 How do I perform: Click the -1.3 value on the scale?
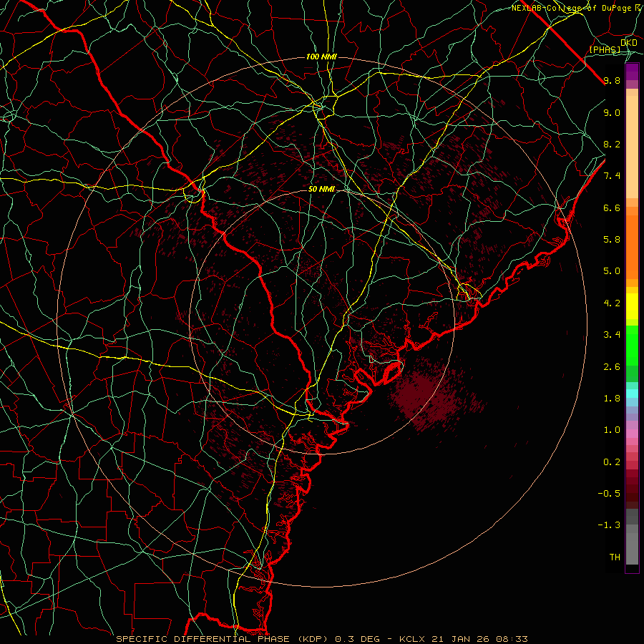[609, 525]
